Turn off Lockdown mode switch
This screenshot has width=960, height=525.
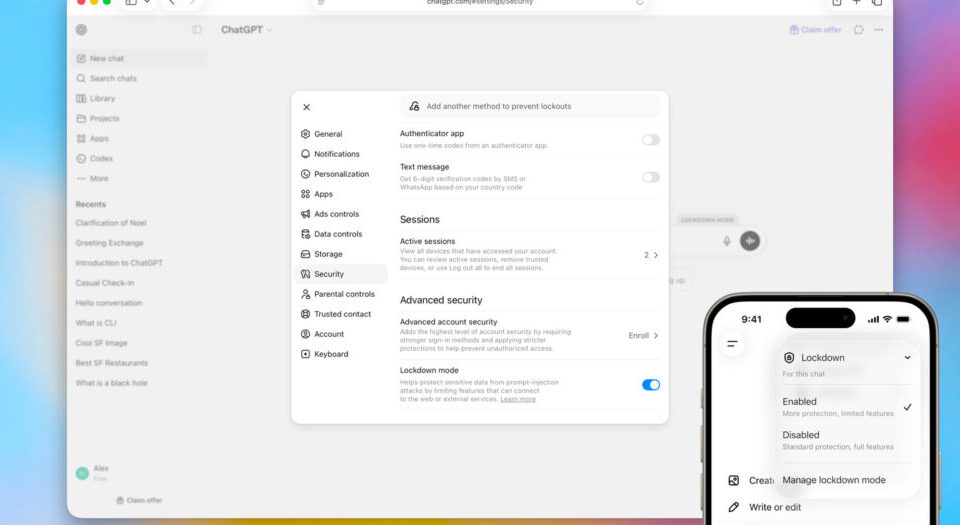coord(650,385)
